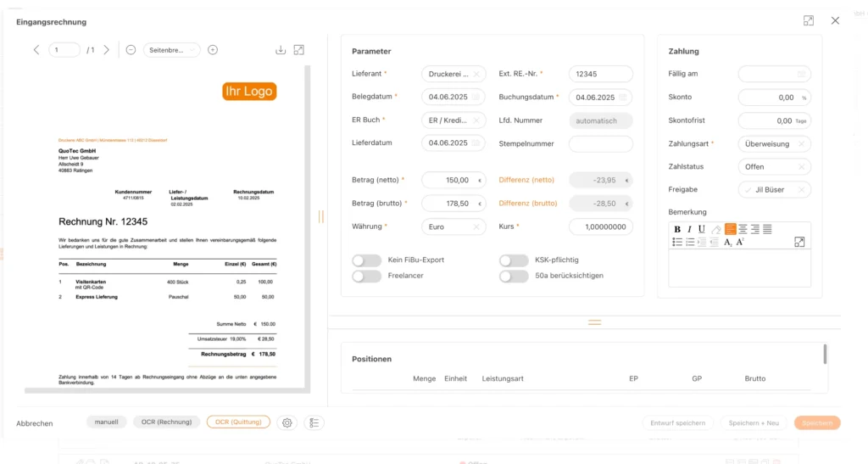Align Bemerkung text left
The image size is (868, 464).
tap(730, 229)
